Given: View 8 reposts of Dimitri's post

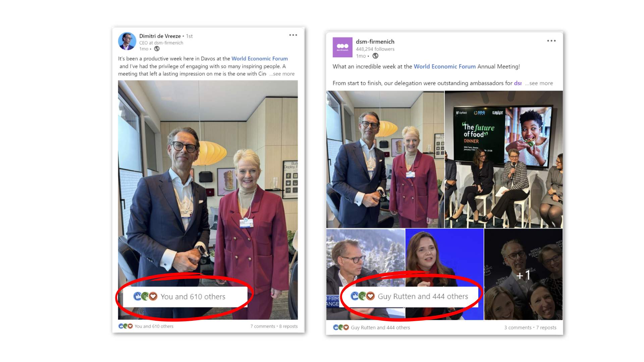Looking at the screenshot, I should [288, 326].
